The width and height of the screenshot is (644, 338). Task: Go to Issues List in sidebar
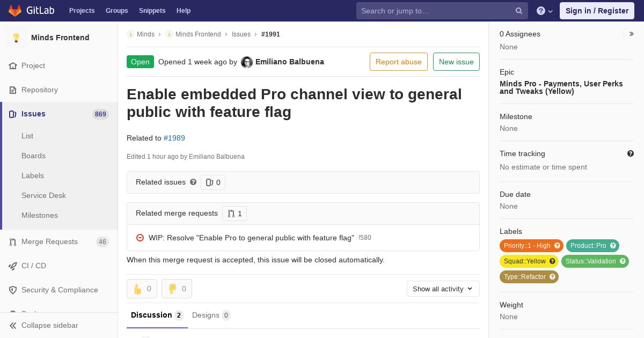click(27, 136)
